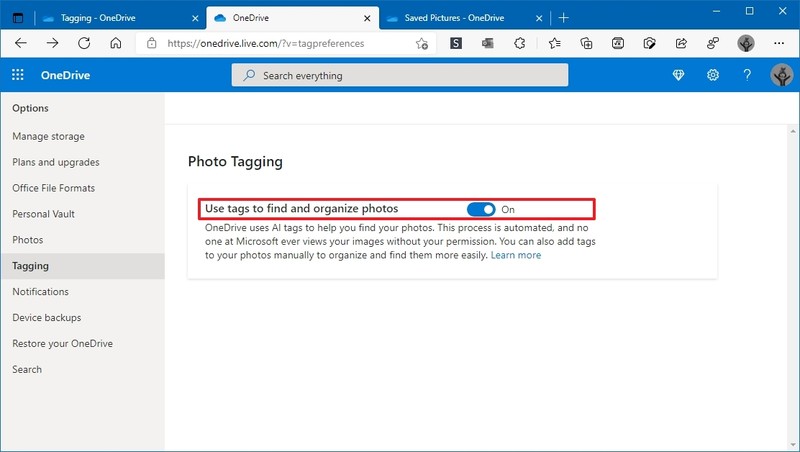
Task: Reload the current page
Action: 84,43
